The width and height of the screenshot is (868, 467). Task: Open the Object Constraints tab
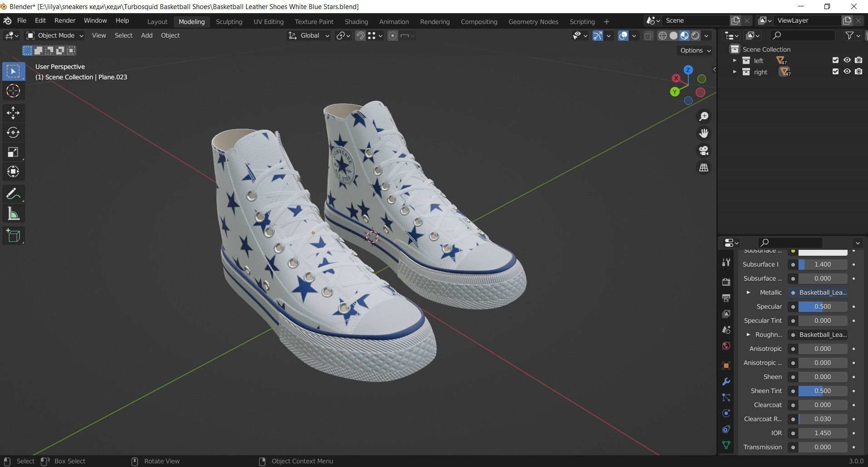point(726,429)
